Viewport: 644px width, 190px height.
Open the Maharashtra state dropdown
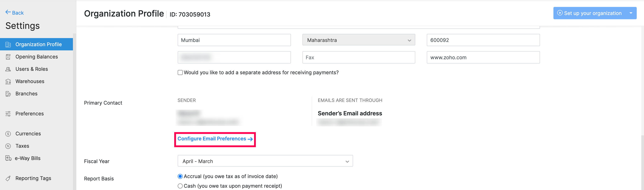pos(358,40)
